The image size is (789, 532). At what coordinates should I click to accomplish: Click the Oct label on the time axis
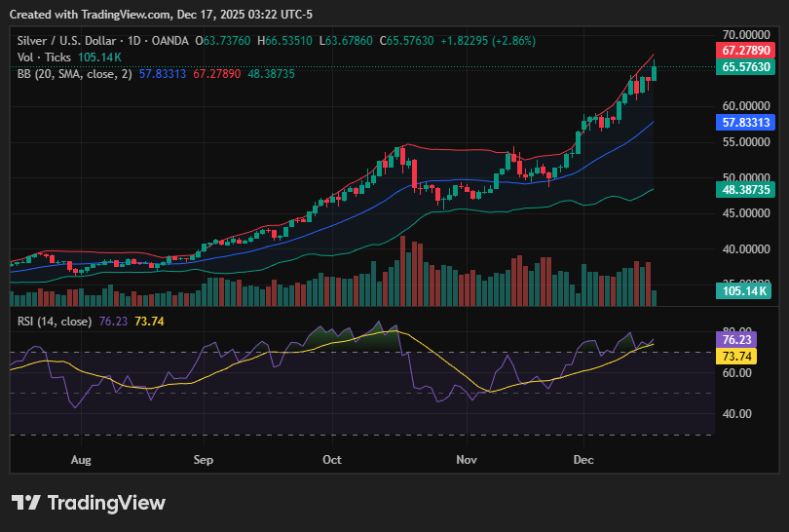tap(332, 458)
